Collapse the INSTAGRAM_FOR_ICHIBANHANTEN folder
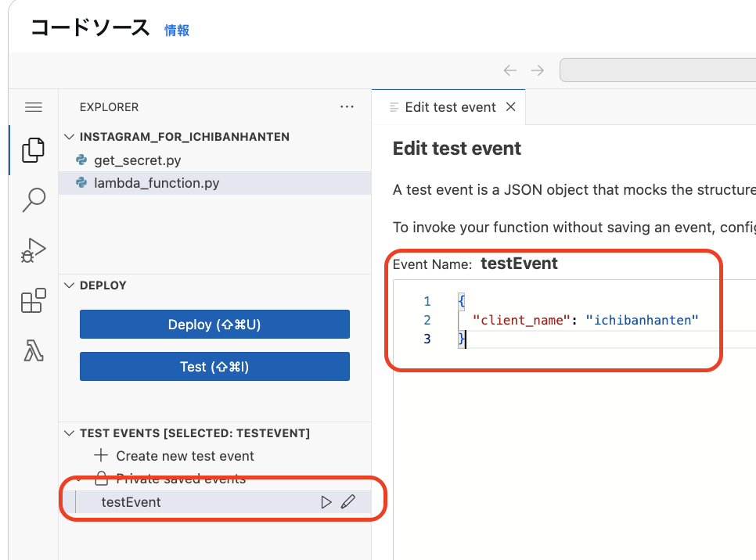756x560 pixels. point(69,135)
